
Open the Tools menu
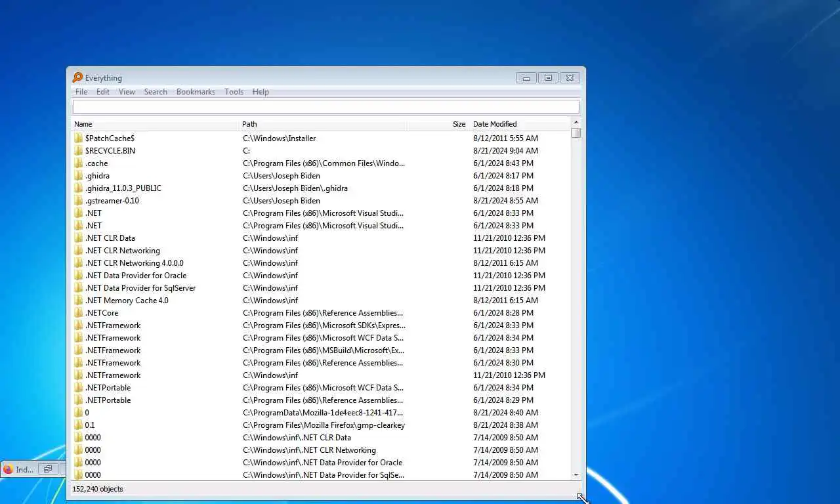pos(234,92)
